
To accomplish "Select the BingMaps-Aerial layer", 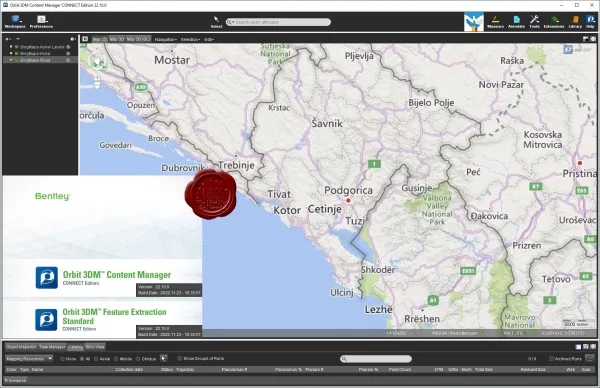I will tap(35, 54).
